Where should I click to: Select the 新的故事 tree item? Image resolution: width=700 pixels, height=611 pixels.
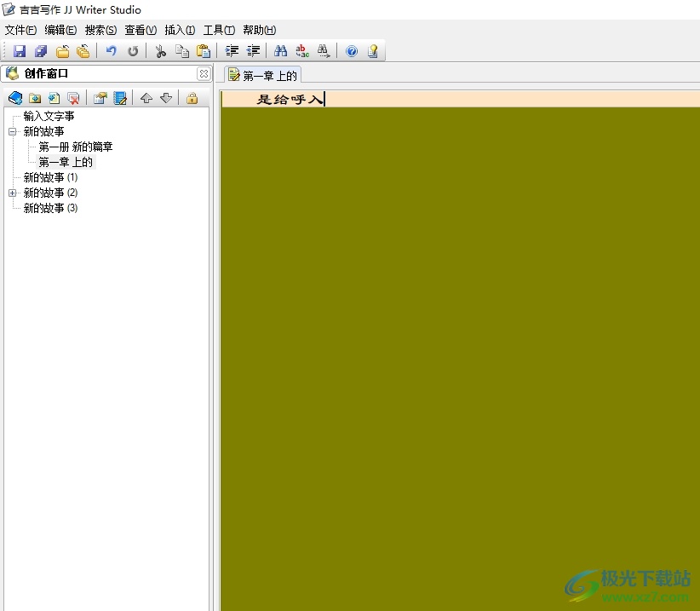(43, 132)
